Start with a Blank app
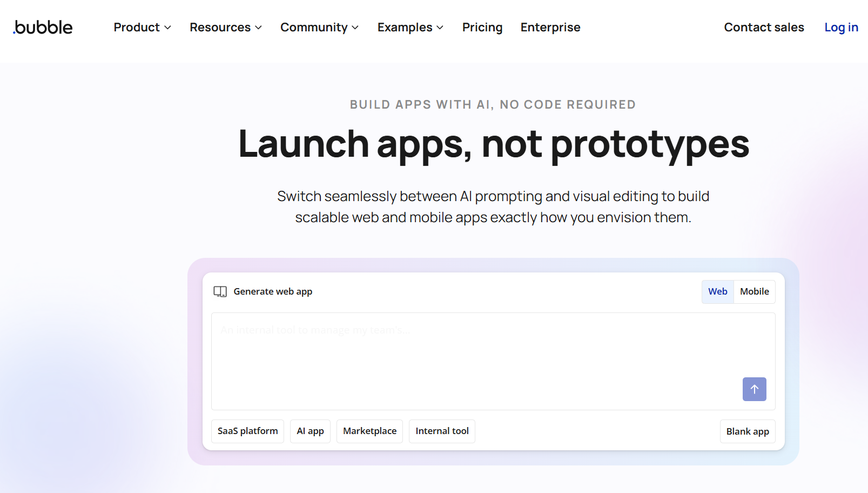The height and width of the screenshot is (493, 868). click(x=748, y=431)
